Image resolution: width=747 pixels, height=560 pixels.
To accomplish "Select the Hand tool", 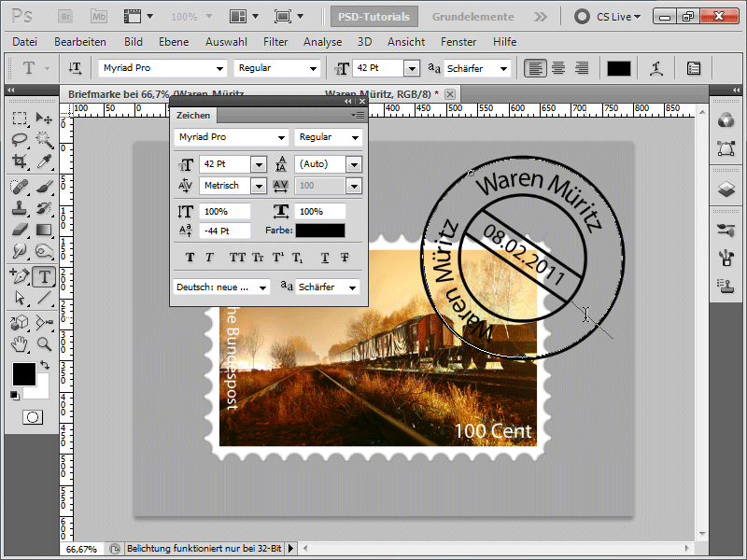I will [20, 344].
